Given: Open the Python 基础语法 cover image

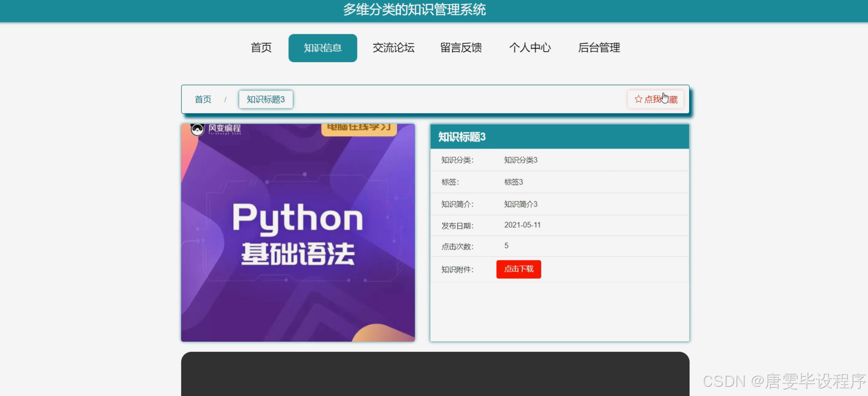Looking at the screenshot, I should pyautogui.click(x=298, y=233).
